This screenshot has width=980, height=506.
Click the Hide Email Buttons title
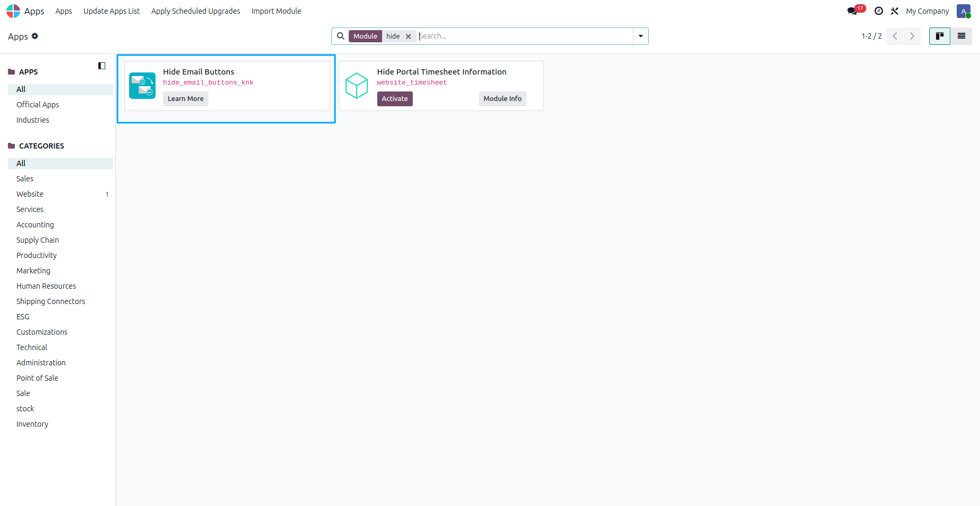click(198, 72)
